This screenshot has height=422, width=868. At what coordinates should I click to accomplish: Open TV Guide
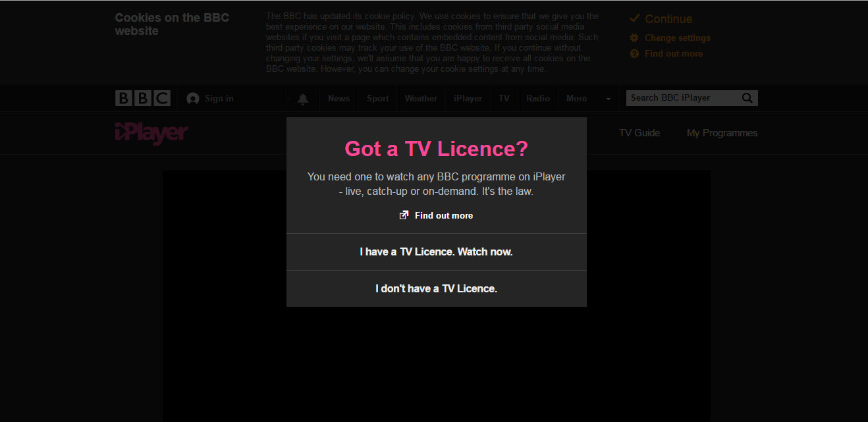[639, 133]
